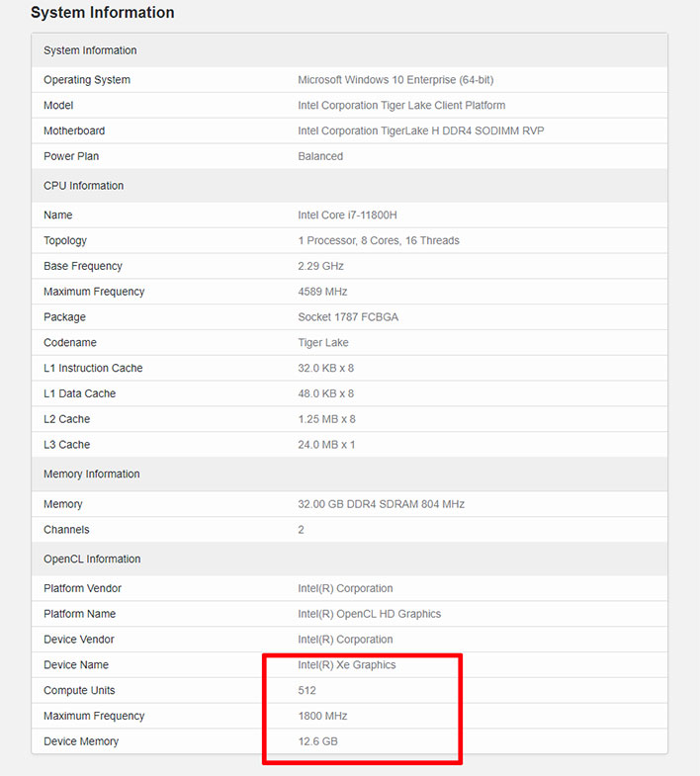This screenshot has height=776, width=700.
Task: Select the 'Balanced' power plan value
Action: (x=320, y=156)
